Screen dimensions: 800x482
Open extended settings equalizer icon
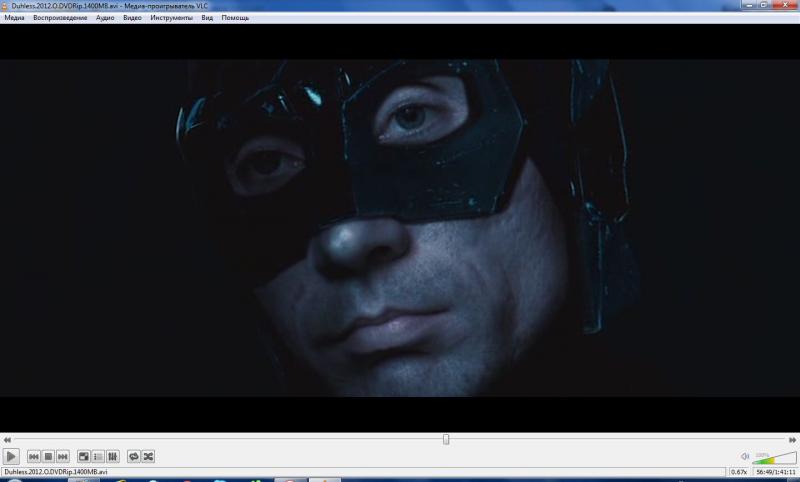pos(113,457)
